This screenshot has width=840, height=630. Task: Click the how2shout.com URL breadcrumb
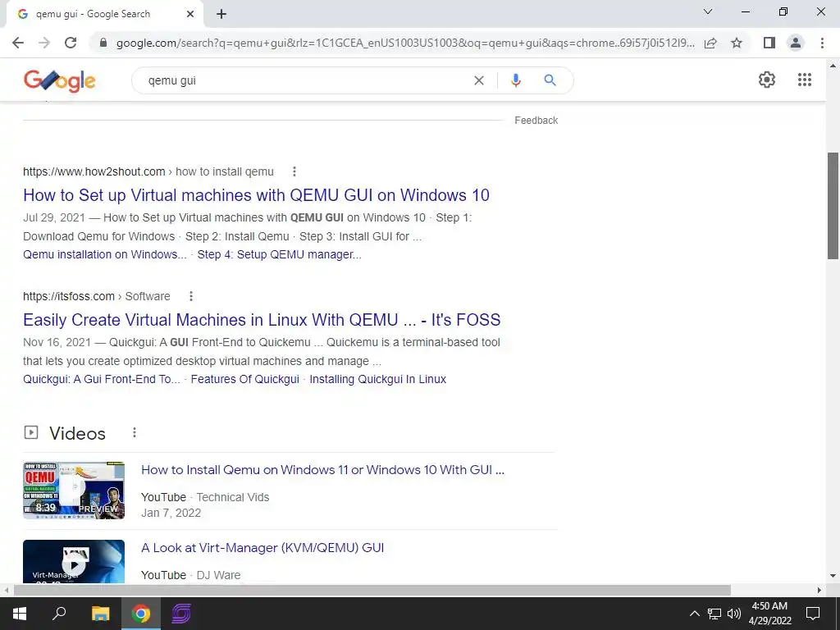point(148,172)
